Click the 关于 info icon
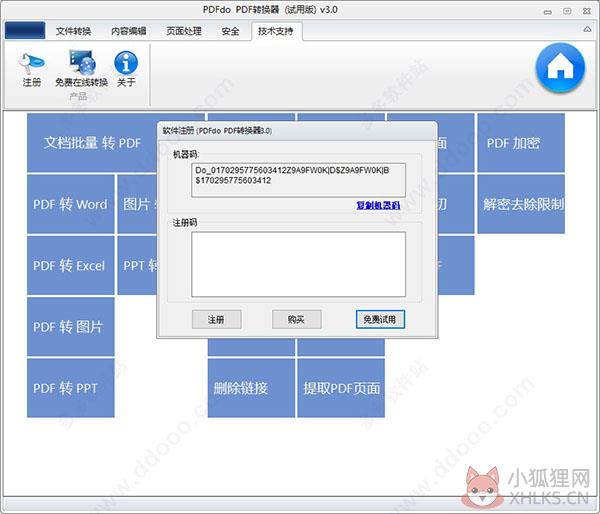 pos(126,69)
